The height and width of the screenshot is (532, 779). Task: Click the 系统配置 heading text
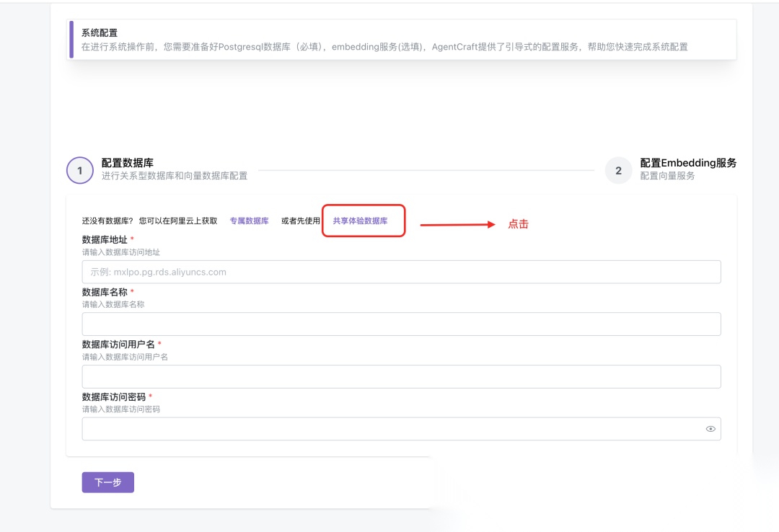click(100, 32)
